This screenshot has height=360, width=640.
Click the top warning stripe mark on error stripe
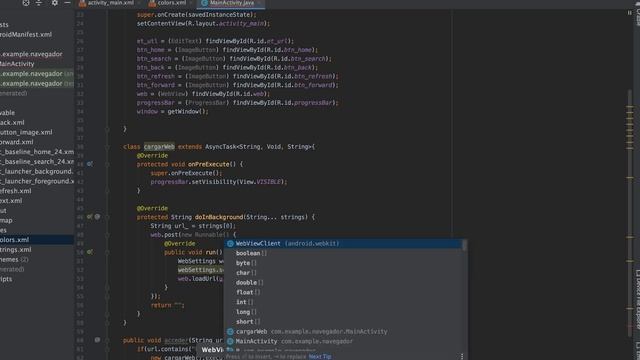coord(630,107)
